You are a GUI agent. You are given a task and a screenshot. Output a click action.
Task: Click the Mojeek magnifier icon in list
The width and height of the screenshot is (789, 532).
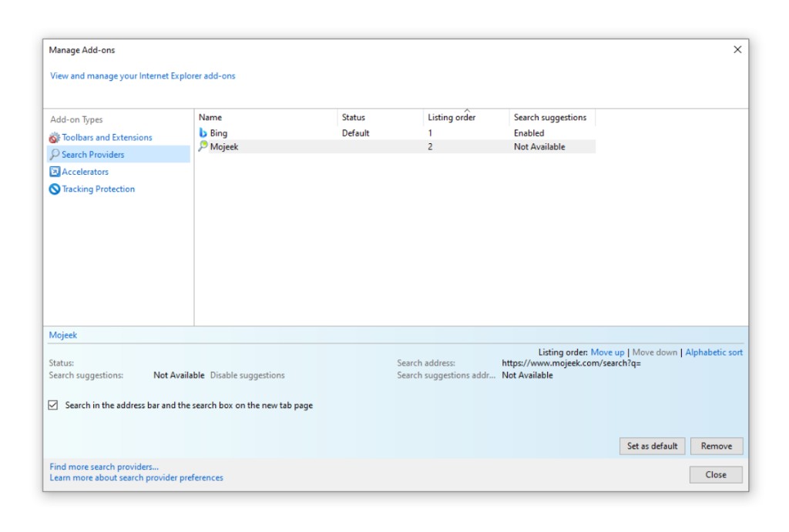pyautogui.click(x=203, y=146)
